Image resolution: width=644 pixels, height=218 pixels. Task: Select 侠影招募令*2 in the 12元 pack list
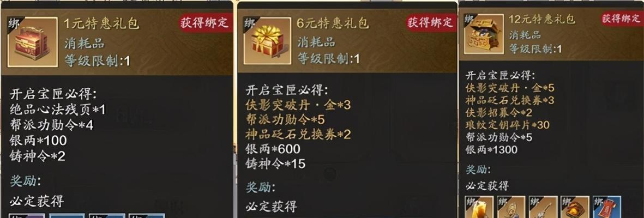click(x=499, y=113)
